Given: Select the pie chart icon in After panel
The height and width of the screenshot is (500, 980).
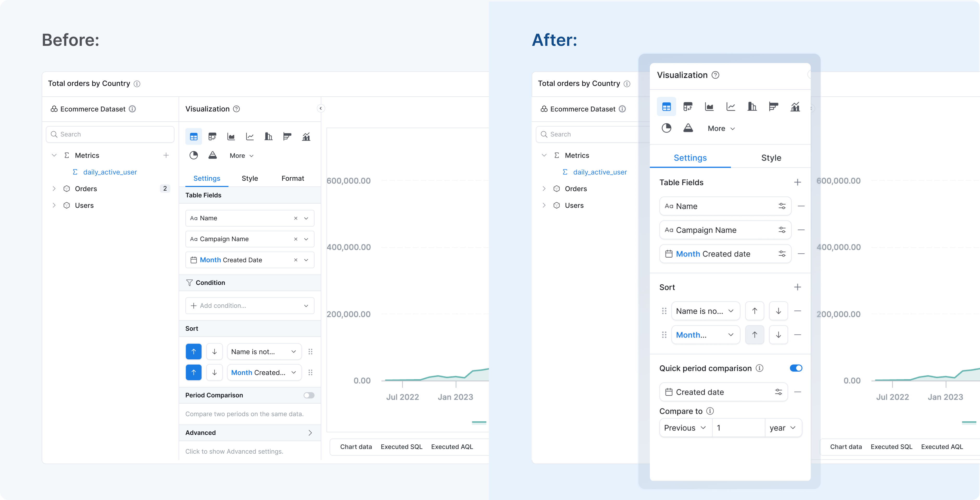Looking at the screenshot, I should 666,128.
